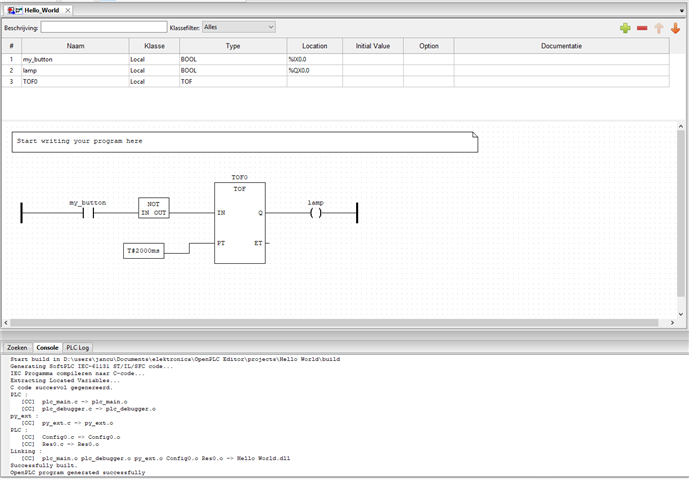Viewport: 689px width, 480px height.
Task: Click 'Successfully built.' console line
Action: click(x=44, y=465)
